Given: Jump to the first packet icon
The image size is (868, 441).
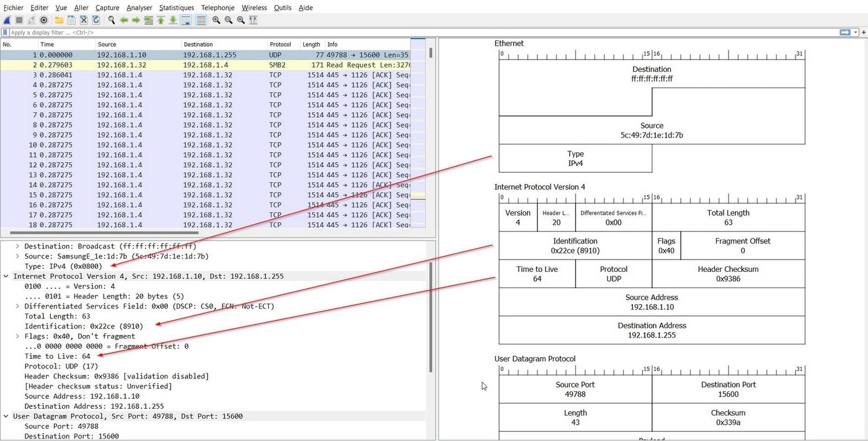Looking at the screenshot, I should tap(161, 20).
